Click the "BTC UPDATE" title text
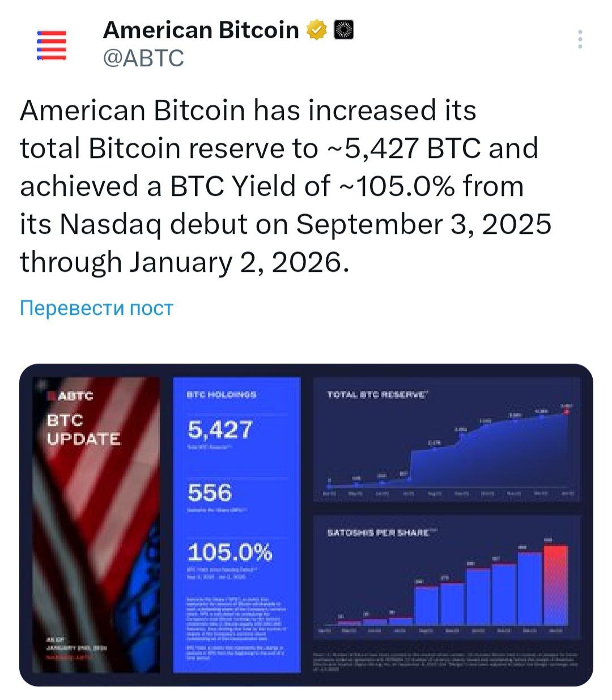Image resolution: width=612 pixels, height=700 pixels. pyautogui.click(x=83, y=430)
